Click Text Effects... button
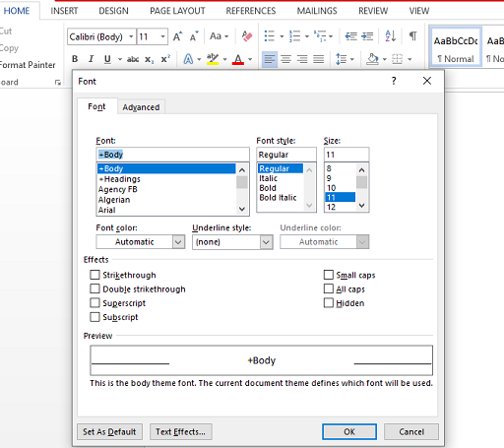The height and width of the screenshot is (448, 504). click(x=181, y=431)
